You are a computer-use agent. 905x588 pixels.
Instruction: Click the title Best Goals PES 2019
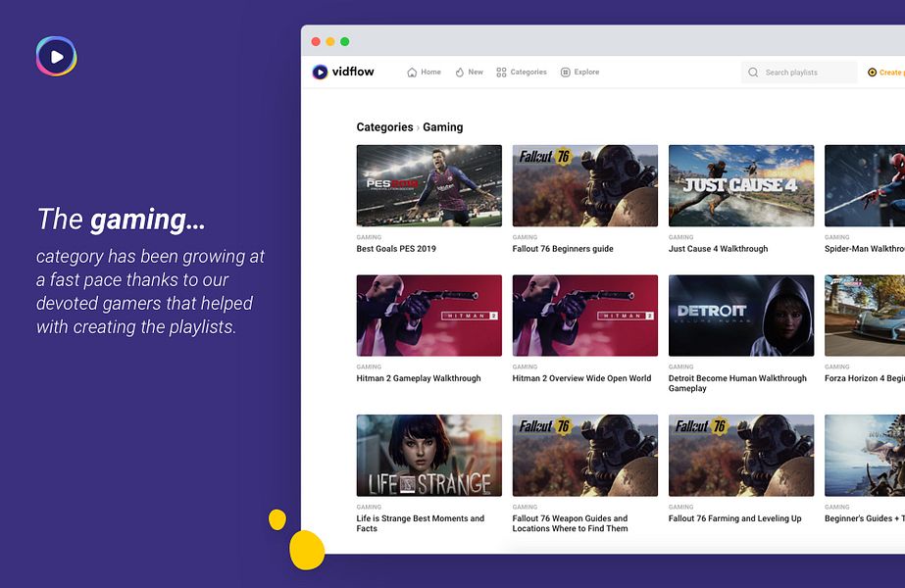(396, 249)
